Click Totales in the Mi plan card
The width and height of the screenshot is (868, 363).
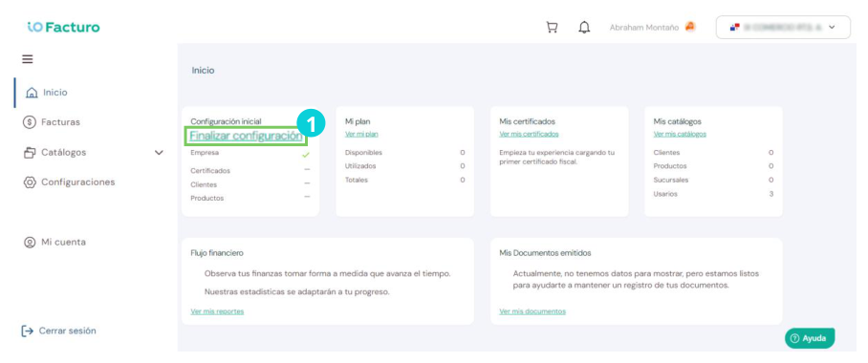(x=356, y=180)
